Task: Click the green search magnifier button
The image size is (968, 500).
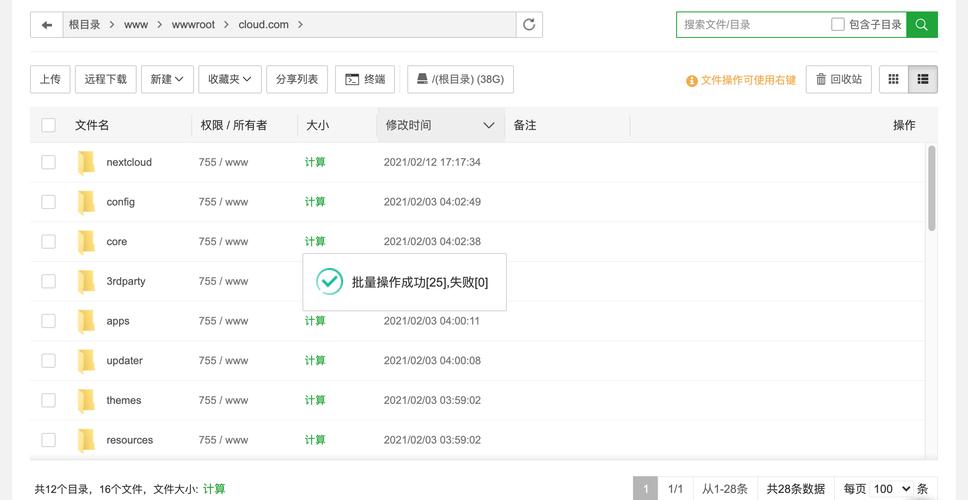Action: click(921, 25)
